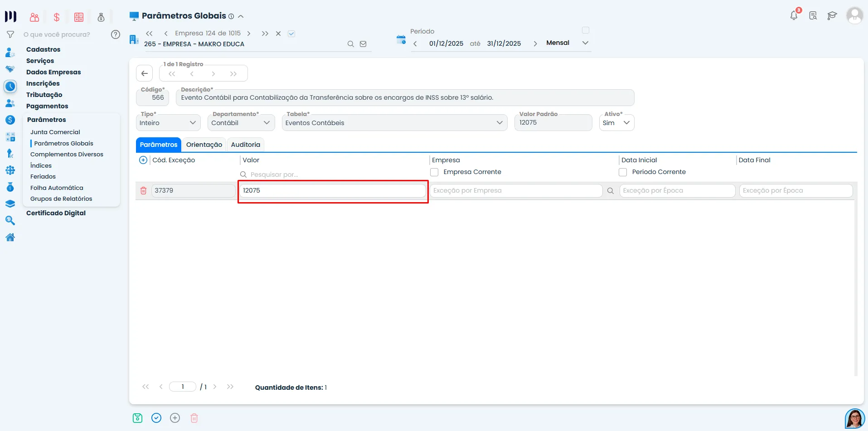Open the Mensal period type dropdown
The image size is (868, 431).
[567, 43]
